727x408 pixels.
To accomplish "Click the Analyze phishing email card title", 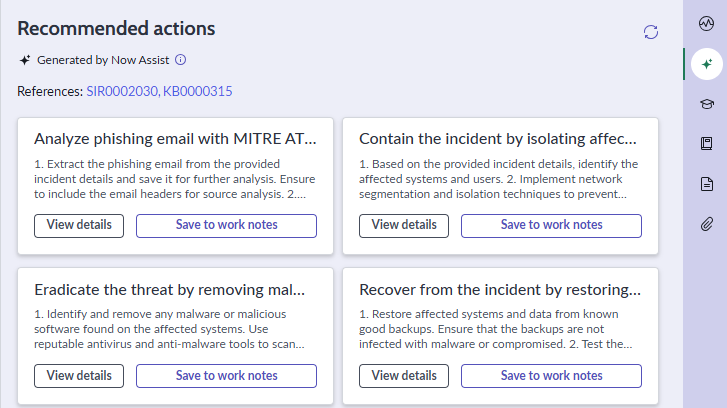I will click(x=175, y=139).
